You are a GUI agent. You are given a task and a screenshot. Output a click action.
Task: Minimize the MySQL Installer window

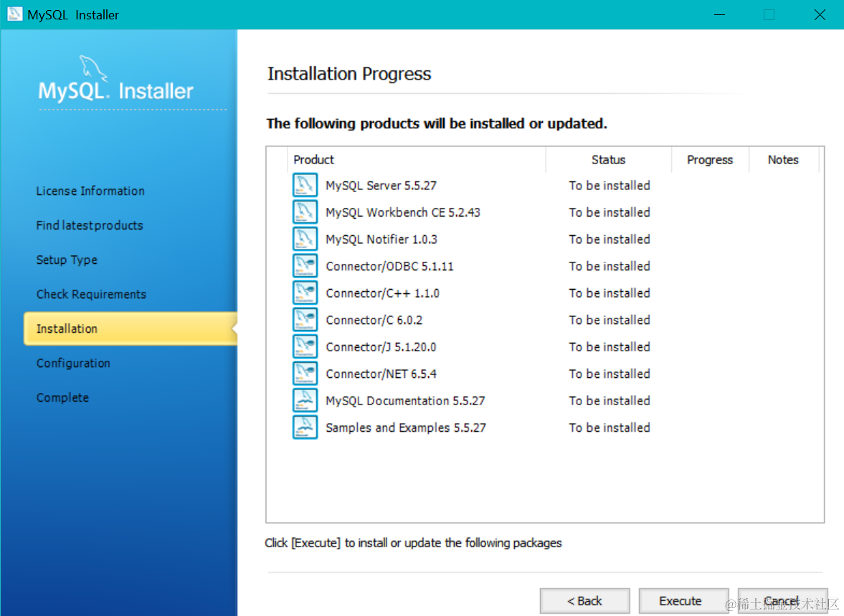[x=719, y=14]
